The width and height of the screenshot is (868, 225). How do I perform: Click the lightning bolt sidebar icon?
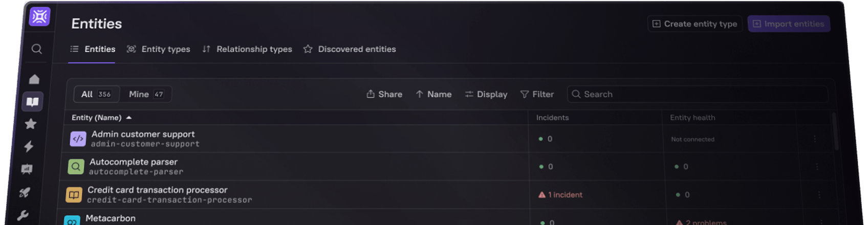tap(29, 147)
